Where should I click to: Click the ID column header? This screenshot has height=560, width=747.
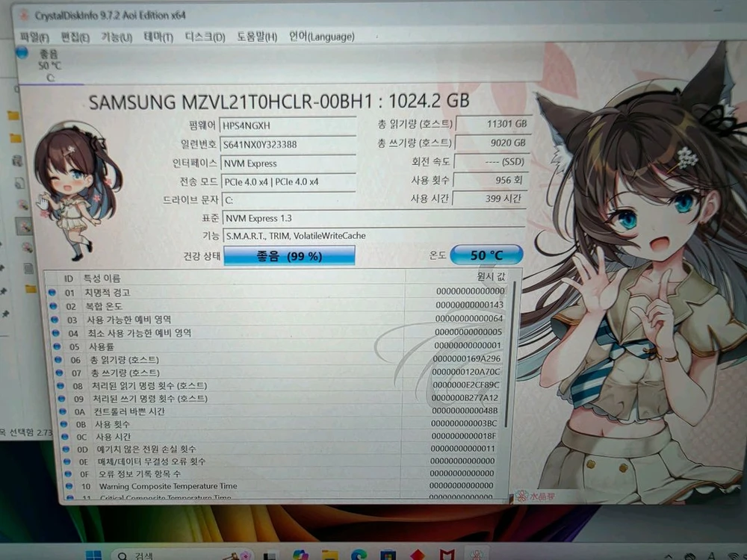click(69, 279)
